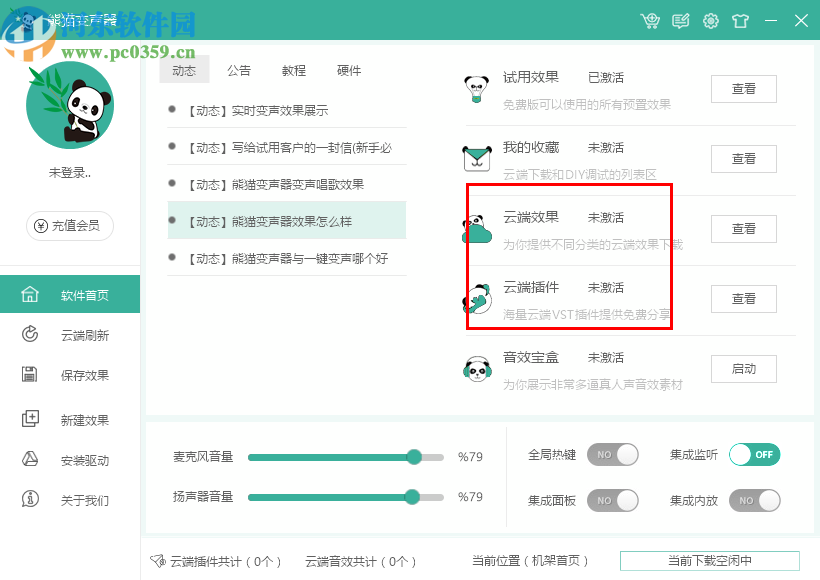
Task: Click the 保存效果 floppy disk icon
Action: 30,375
